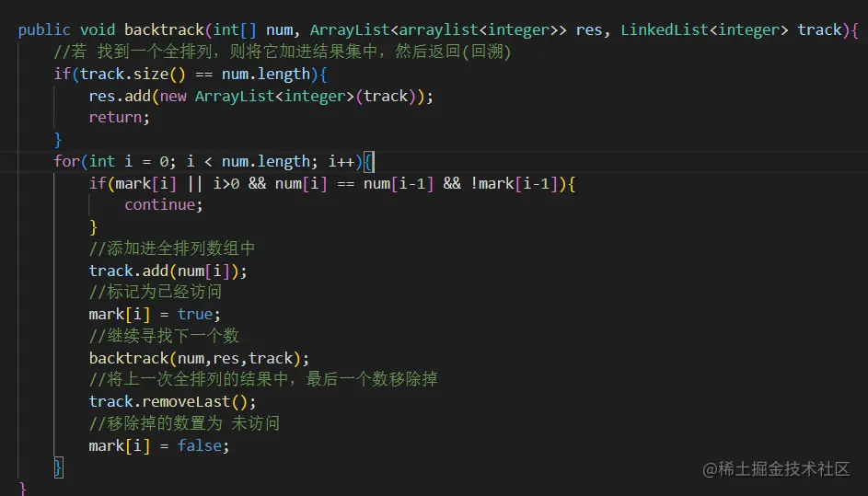Click "if(mark[i] || i>0 && num[i] == num[i-1]" condition line

click(x=332, y=183)
